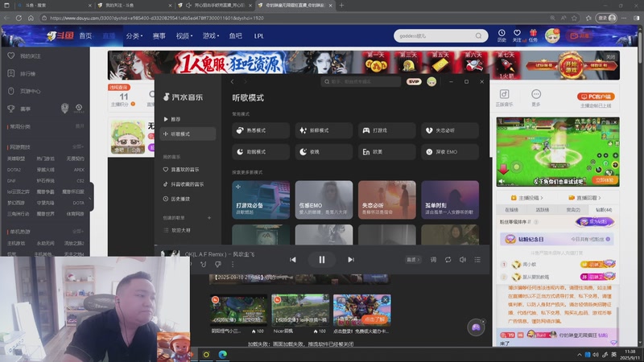Click the 汽水音乐 logo
The height and width of the screenshot is (362, 644).
click(184, 97)
